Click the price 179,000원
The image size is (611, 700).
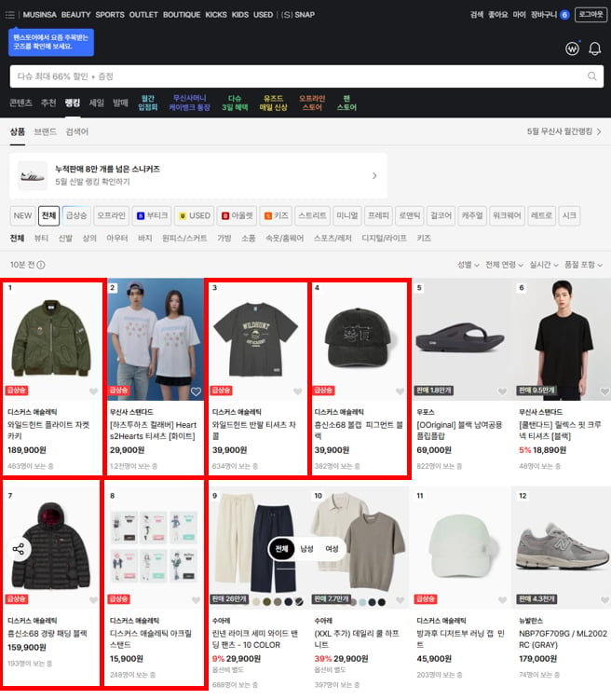tap(537, 658)
